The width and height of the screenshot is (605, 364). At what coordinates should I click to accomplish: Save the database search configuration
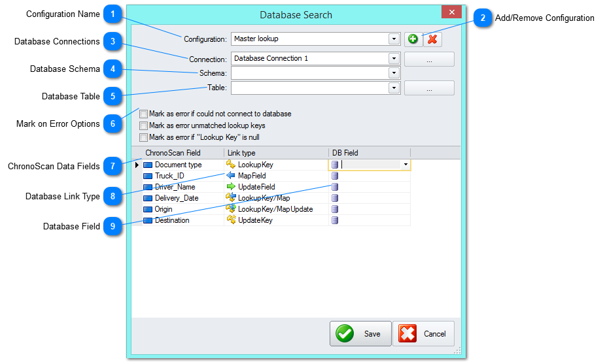pos(360,333)
